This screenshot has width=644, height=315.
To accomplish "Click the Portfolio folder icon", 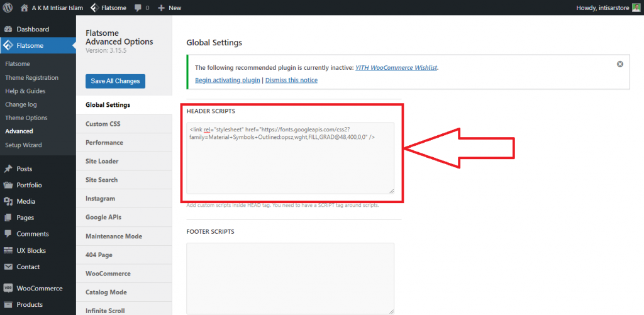I will pyautogui.click(x=8, y=185).
